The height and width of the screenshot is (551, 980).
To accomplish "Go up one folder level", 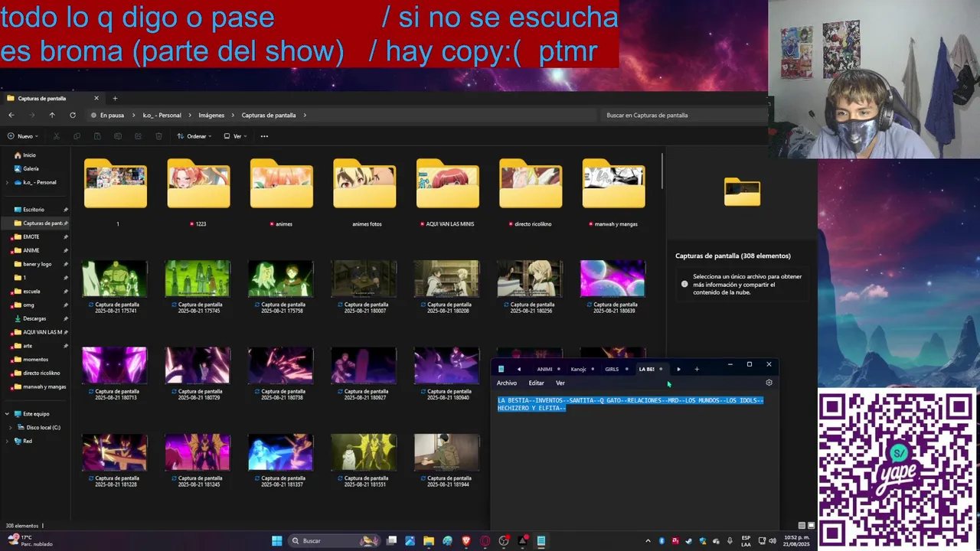I will tap(52, 115).
